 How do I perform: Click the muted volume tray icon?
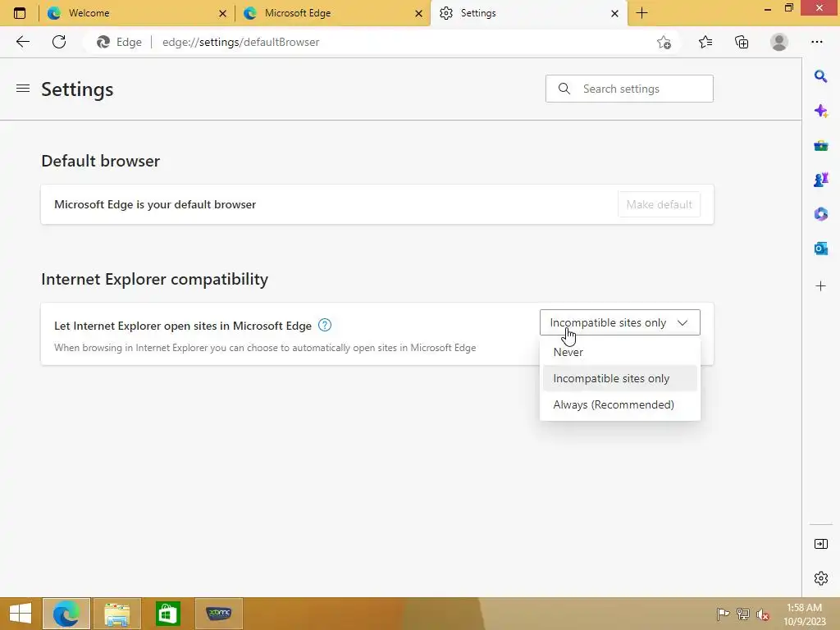[x=763, y=614]
